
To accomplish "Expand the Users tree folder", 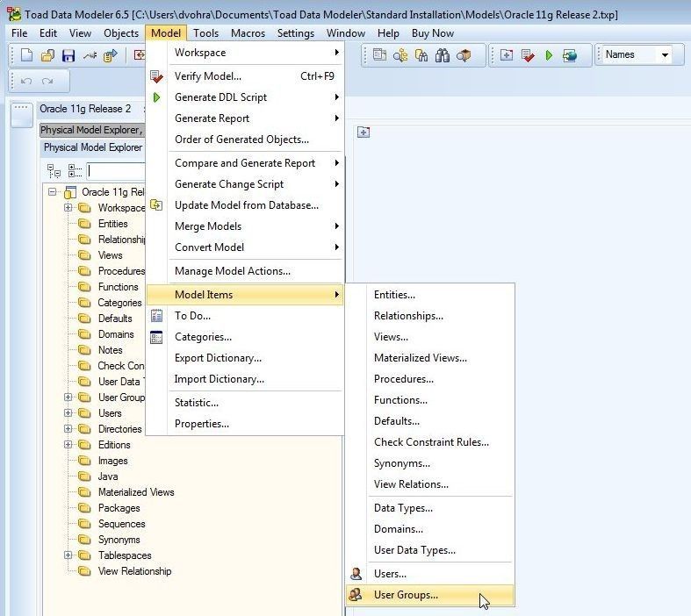I will 68,413.
